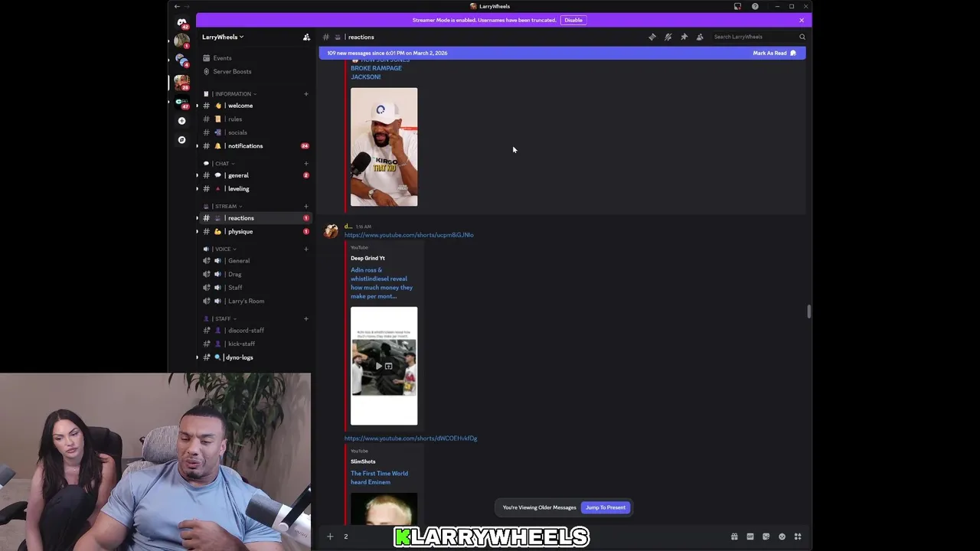Image resolution: width=980 pixels, height=551 pixels.
Task: Create channel in STREAM category
Action: click(x=306, y=206)
